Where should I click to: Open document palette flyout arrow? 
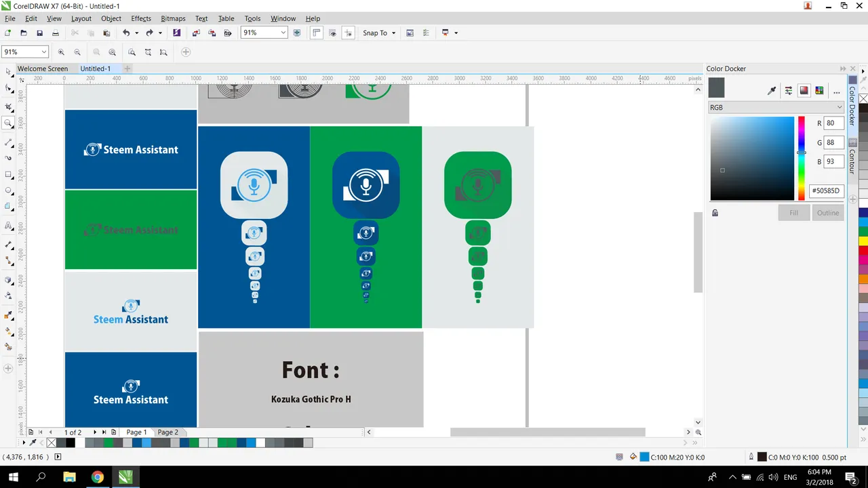(x=24, y=443)
